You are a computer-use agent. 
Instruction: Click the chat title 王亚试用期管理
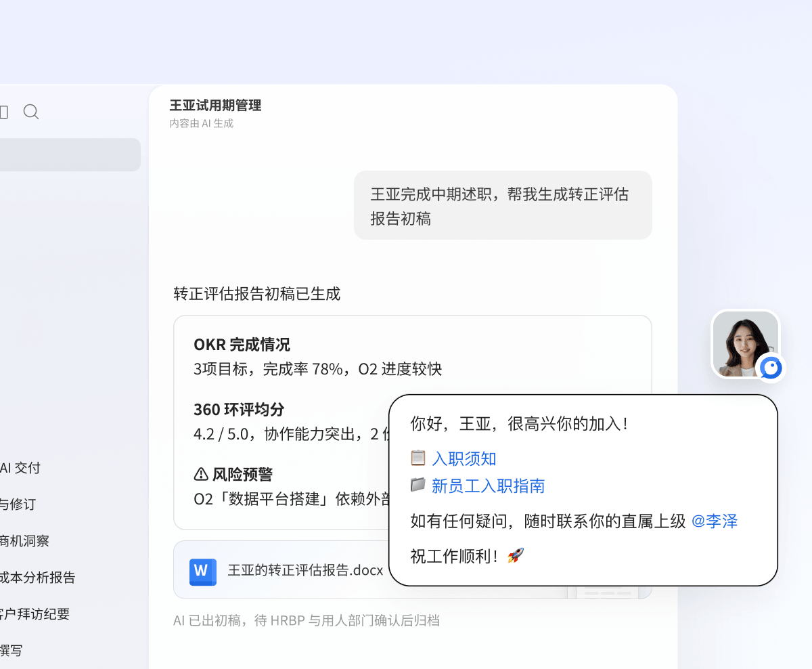(215, 105)
